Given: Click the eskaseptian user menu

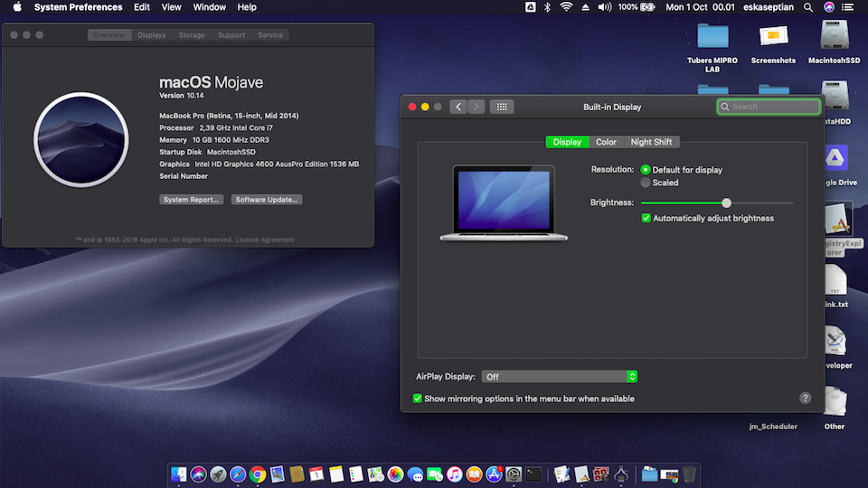Looking at the screenshot, I should pos(769,7).
